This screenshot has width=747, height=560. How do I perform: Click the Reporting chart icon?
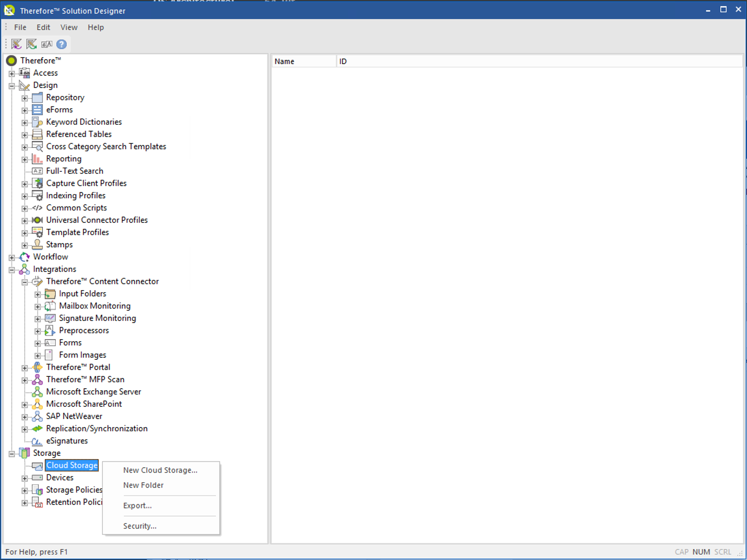pos(37,159)
